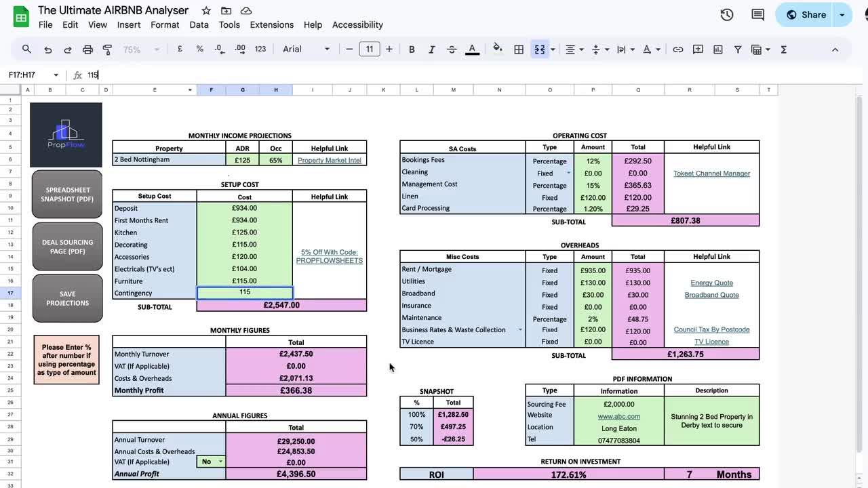Click the Print icon
This screenshot has height=488, width=868.
(87, 49)
